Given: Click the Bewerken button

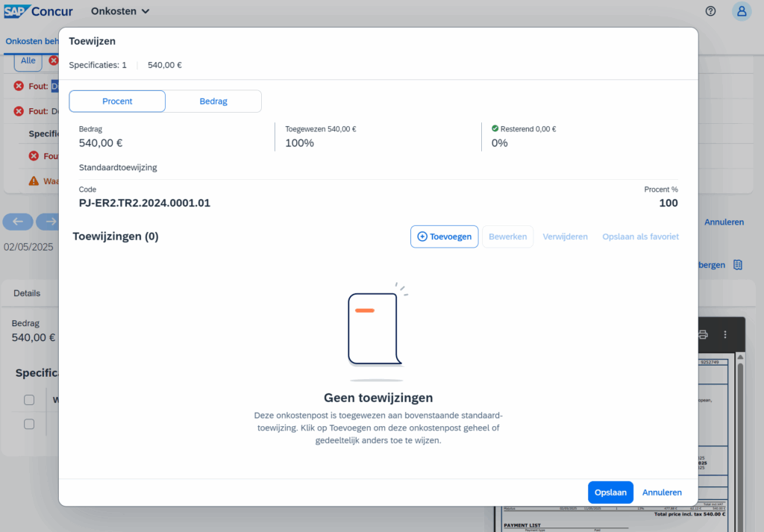Looking at the screenshot, I should pos(507,237).
